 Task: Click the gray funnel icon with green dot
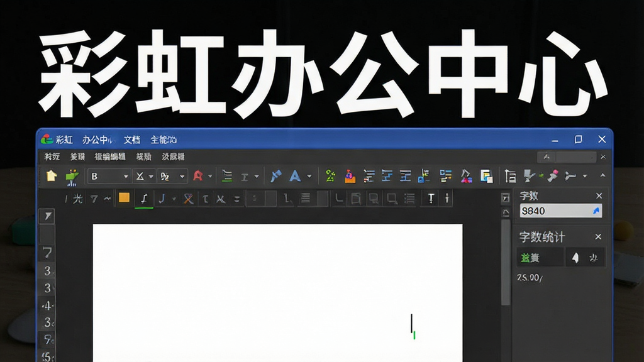(x=530, y=176)
